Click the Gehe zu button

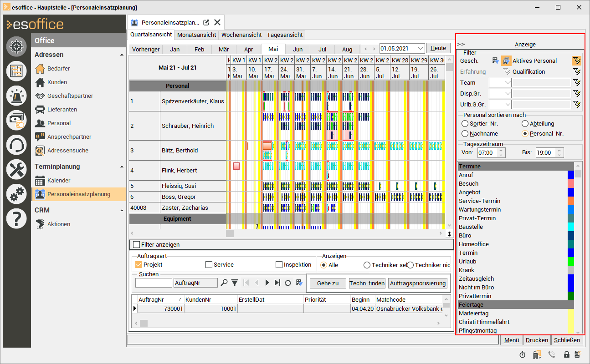tap(328, 283)
